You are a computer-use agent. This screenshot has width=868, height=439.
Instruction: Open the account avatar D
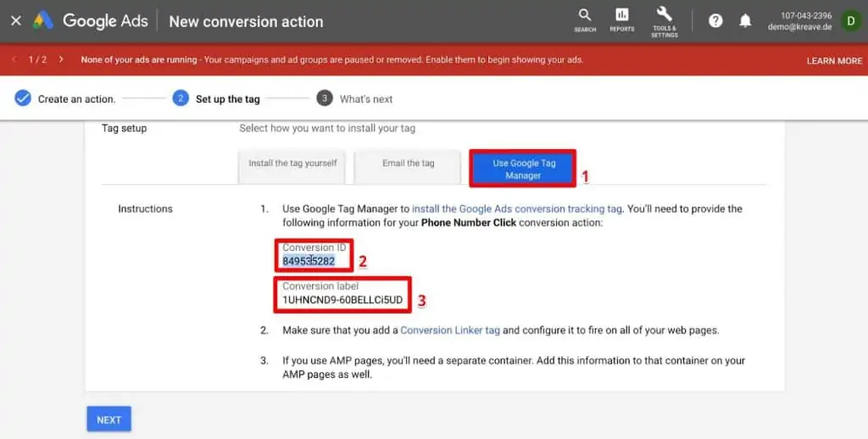[851, 21]
